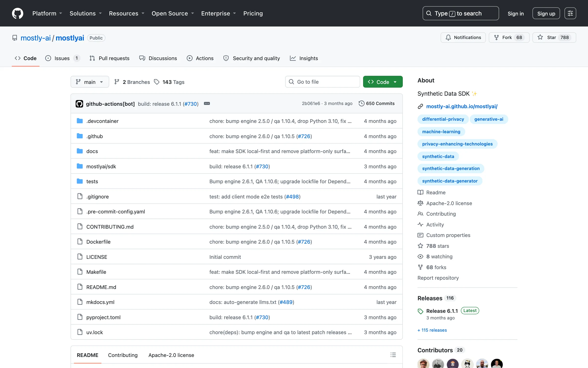Open the main branch dropdown
The width and height of the screenshot is (588, 368).
pyautogui.click(x=90, y=82)
